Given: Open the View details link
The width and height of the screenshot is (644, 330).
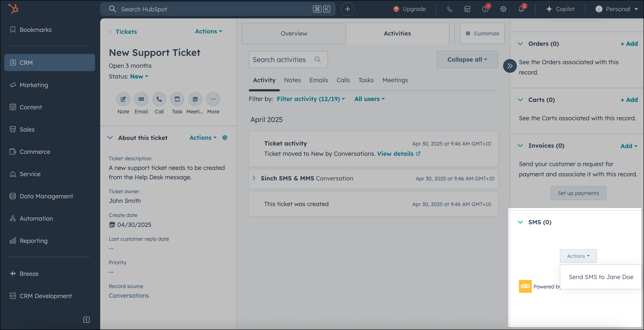Looking at the screenshot, I should point(395,154).
